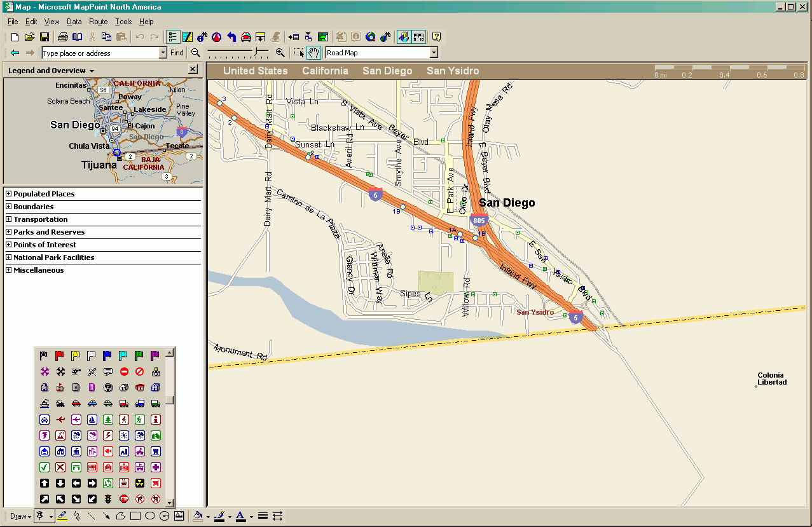The height and width of the screenshot is (527, 812).
Task: Click the New map icon
Action: [15, 37]
